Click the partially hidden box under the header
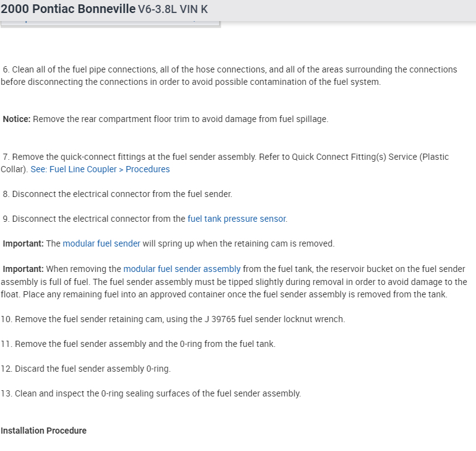Image resolution: width=476 pixels, height=451 pixels. (x=110, y=23)
